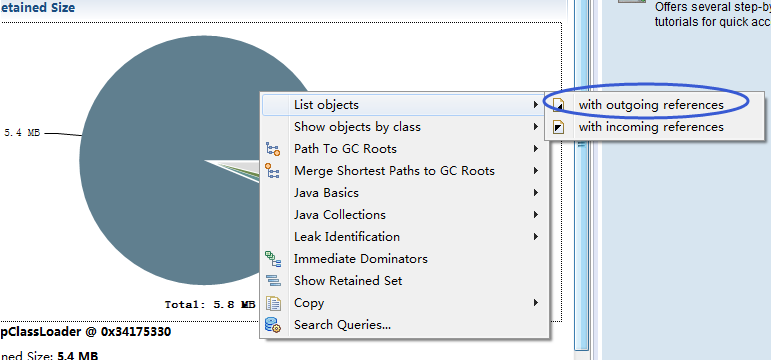Click the outgoing references icon
The height and width of the screenshot is (360, 771).
tap(559, 105)
